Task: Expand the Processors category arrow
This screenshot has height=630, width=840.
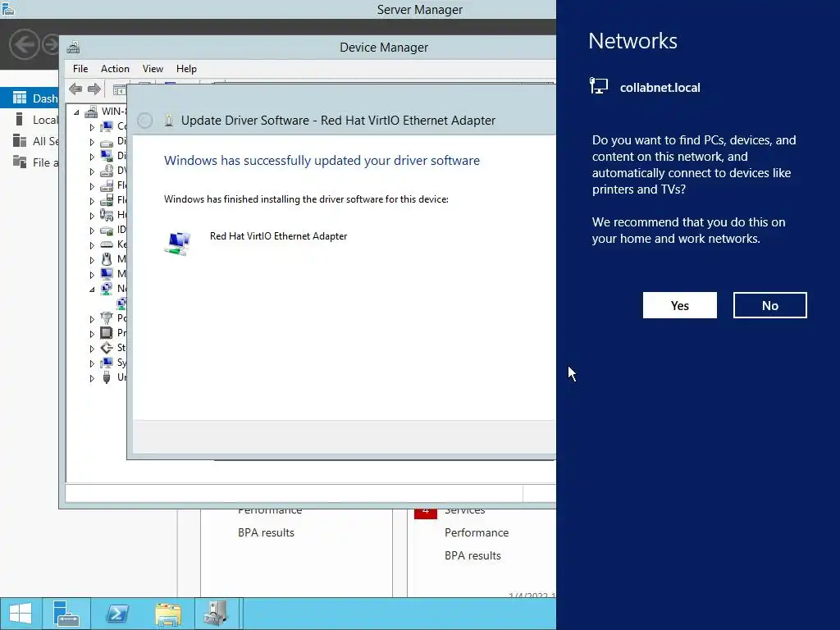Action: [x=92, y=334]
